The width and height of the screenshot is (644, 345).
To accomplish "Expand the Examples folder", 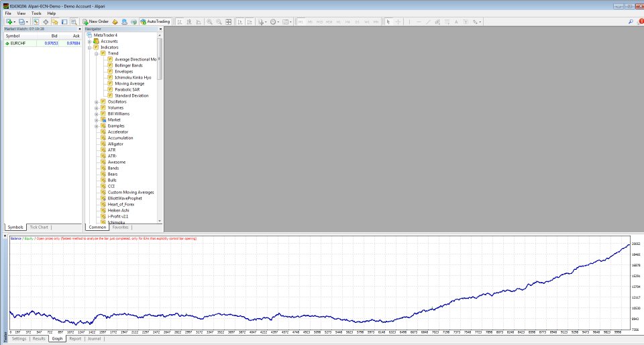I will pos(97,126).
